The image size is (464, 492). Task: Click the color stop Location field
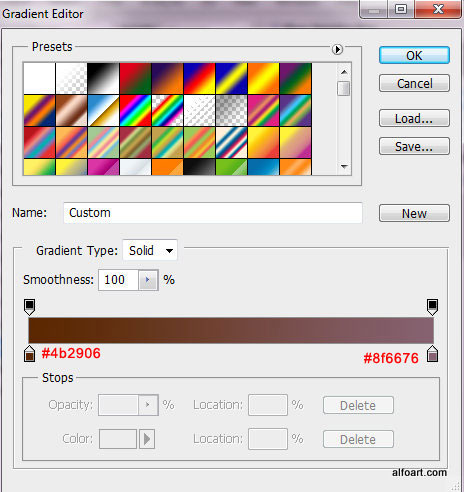tap(268, 439)
